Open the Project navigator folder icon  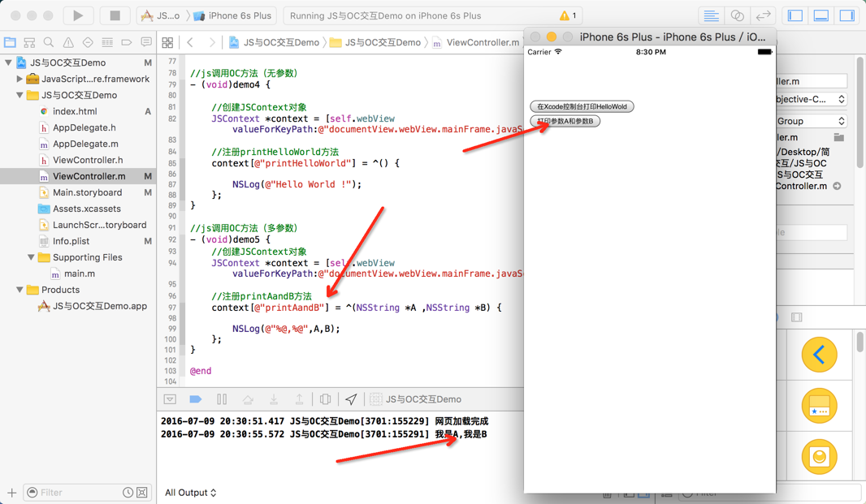[10, 42]
